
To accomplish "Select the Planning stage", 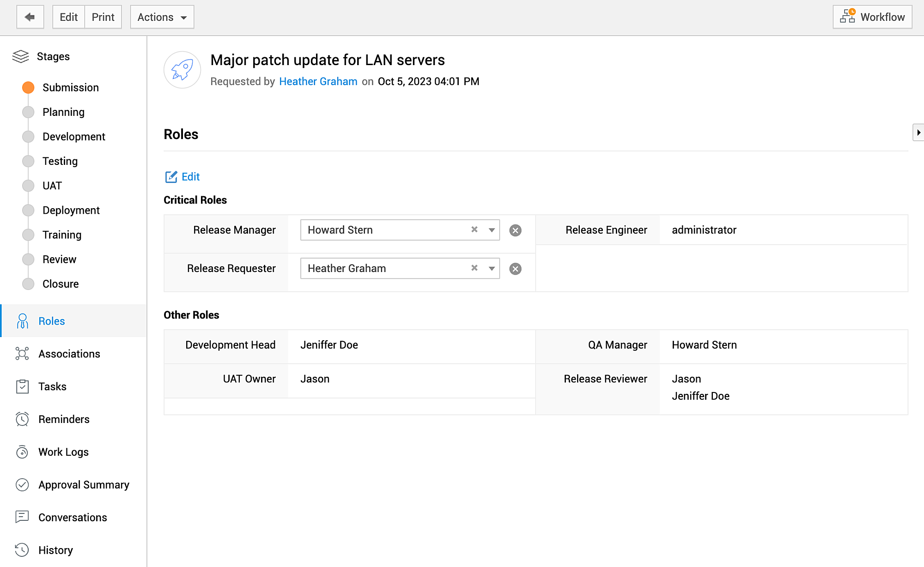I will [x=63, y=112].
